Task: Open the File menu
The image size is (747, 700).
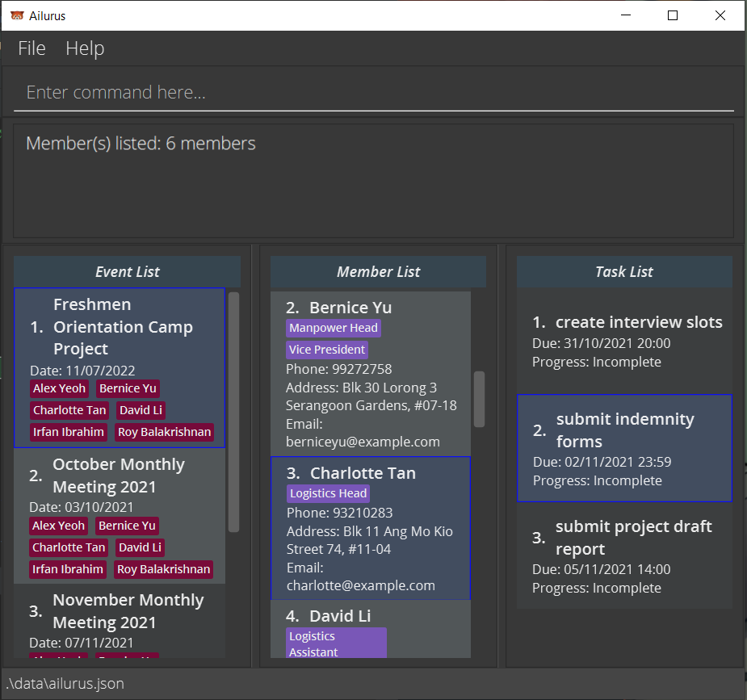Action: pos(31,48)
